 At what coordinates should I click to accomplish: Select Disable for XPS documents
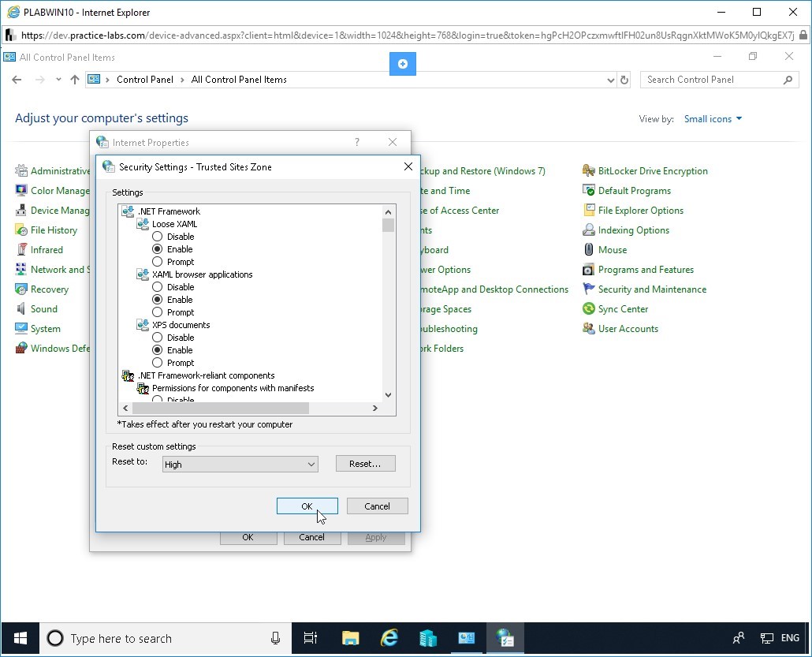click(x=158, y=338)
